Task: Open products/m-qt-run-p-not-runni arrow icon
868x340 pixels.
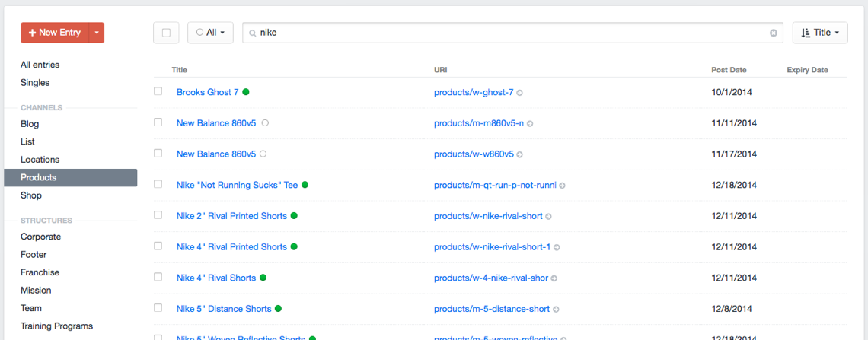Action: pos(563,186)
